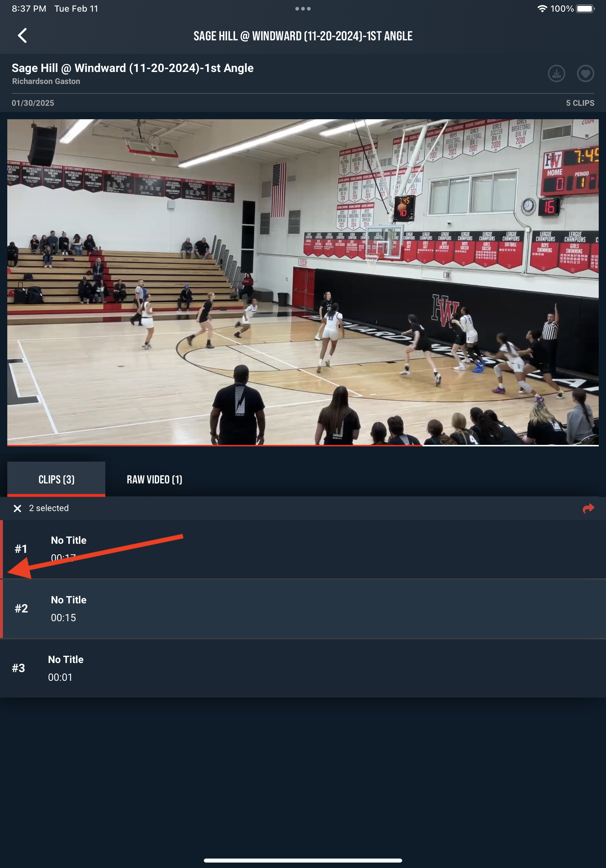
Task: Tap the 5 CLIPS count label
Action: (580, 103)
